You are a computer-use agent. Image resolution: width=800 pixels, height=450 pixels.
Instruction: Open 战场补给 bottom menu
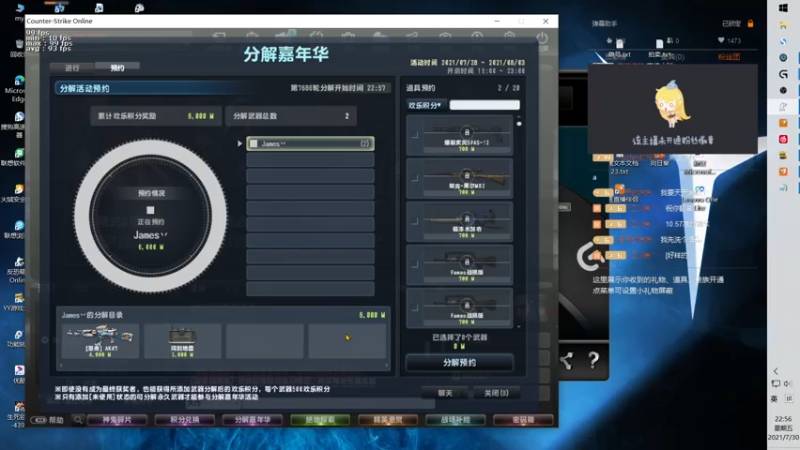[455, 420]
